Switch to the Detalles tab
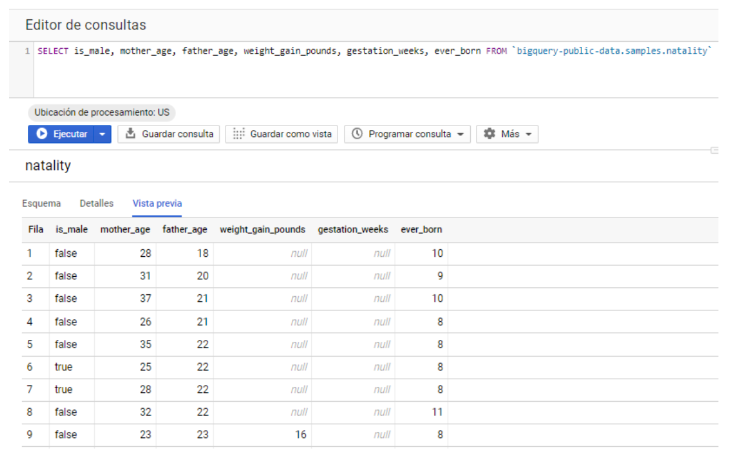This screenshot has width=732, height=462. tap(97, 203)
